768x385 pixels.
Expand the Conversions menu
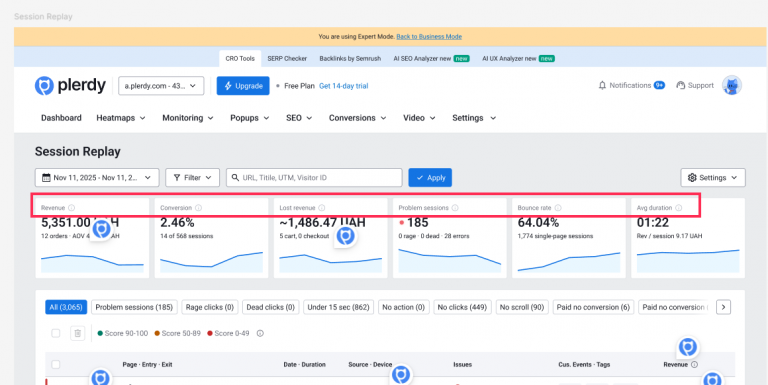(x=358, y=118)
